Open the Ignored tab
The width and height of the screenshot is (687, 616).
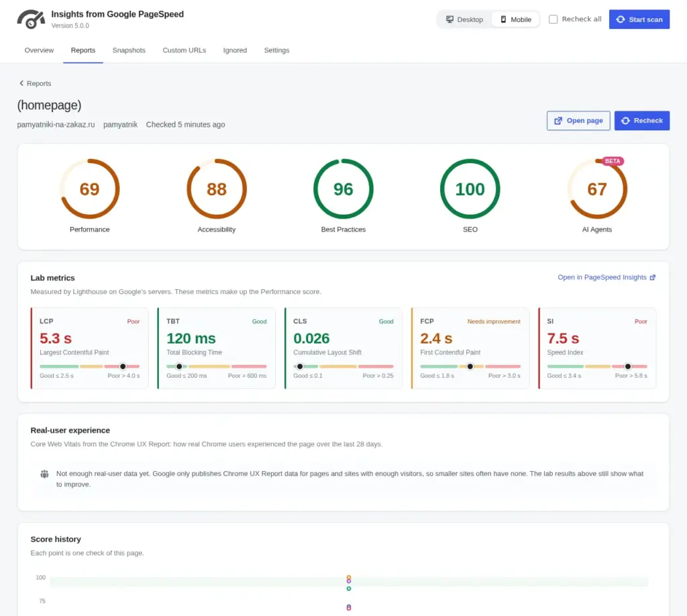pyautogui.click(x=235, y=50)
